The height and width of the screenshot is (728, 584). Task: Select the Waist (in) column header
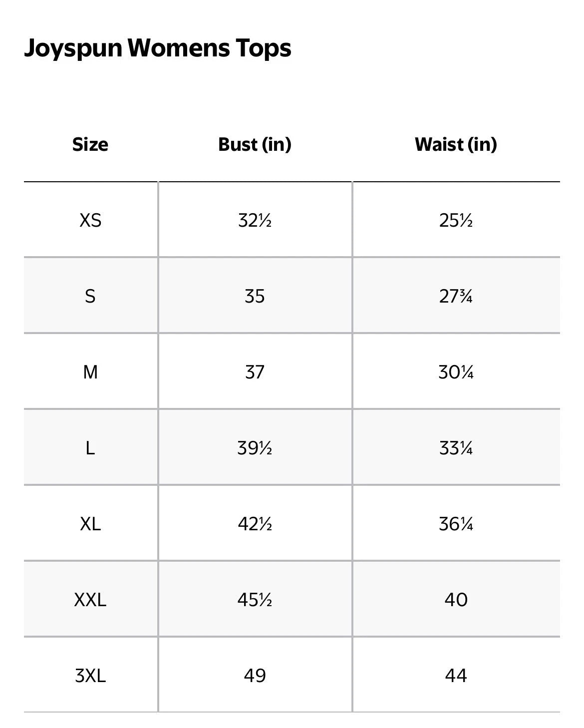[x=456, y=144]
